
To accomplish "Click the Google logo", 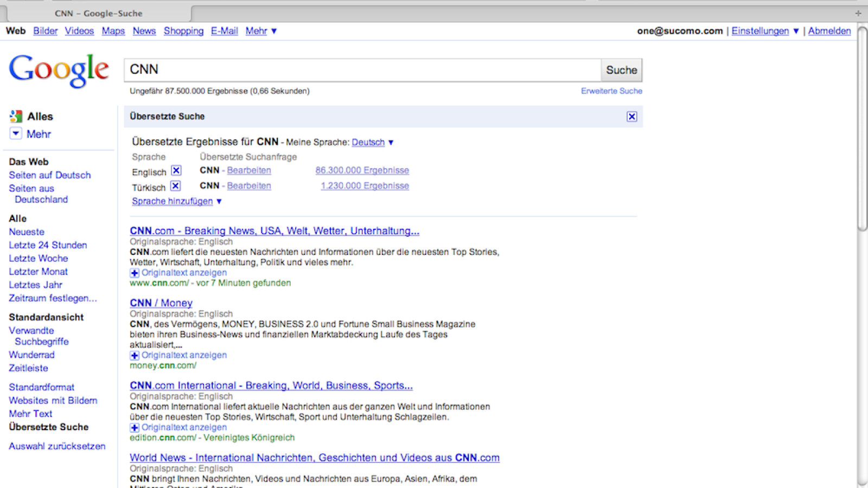I will 59,70.
